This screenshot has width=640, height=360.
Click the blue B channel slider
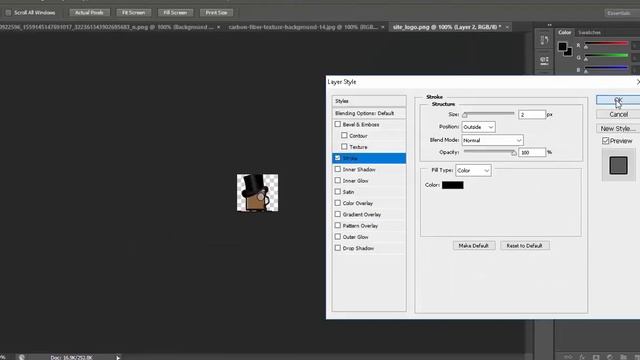(x=606, y=68)
